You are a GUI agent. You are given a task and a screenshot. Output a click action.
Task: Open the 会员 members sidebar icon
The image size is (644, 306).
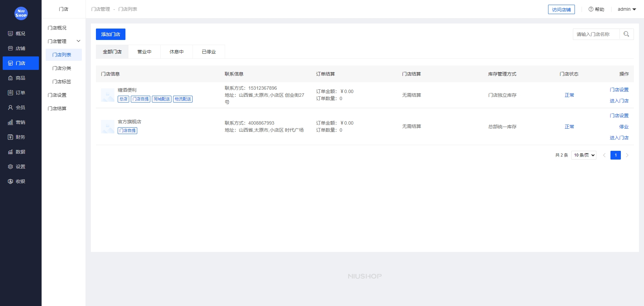pos(10,107)
